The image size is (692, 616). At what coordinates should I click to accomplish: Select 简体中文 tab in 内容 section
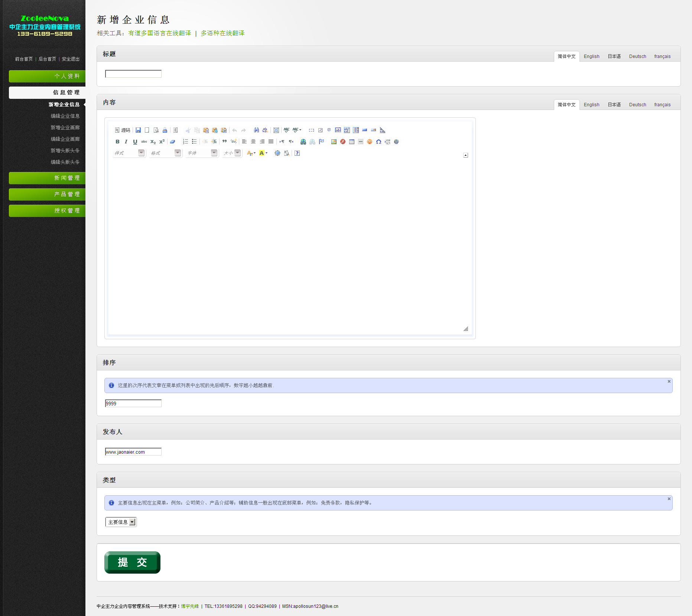pos(566,105)
